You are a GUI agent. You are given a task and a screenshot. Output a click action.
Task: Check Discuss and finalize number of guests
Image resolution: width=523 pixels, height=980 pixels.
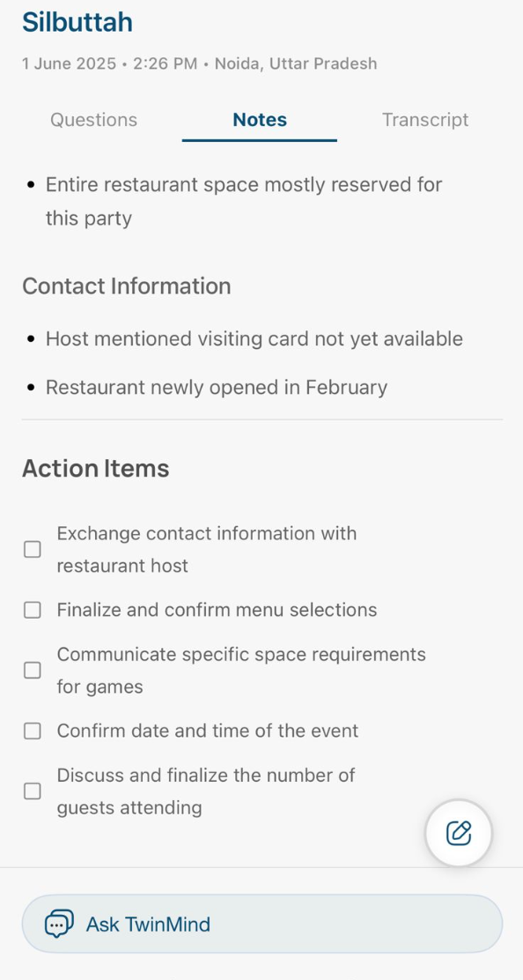coord(33,791)
